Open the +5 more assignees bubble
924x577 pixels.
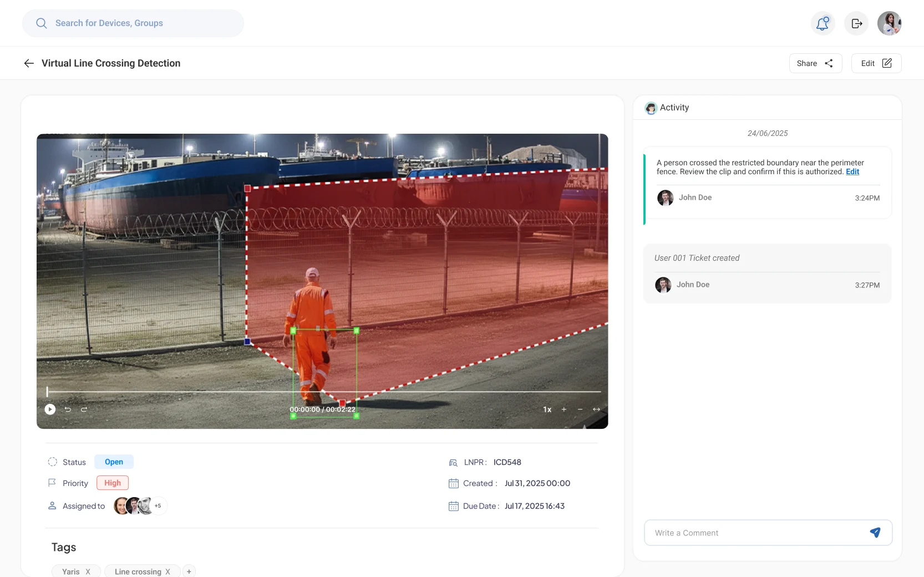[158, 506]
